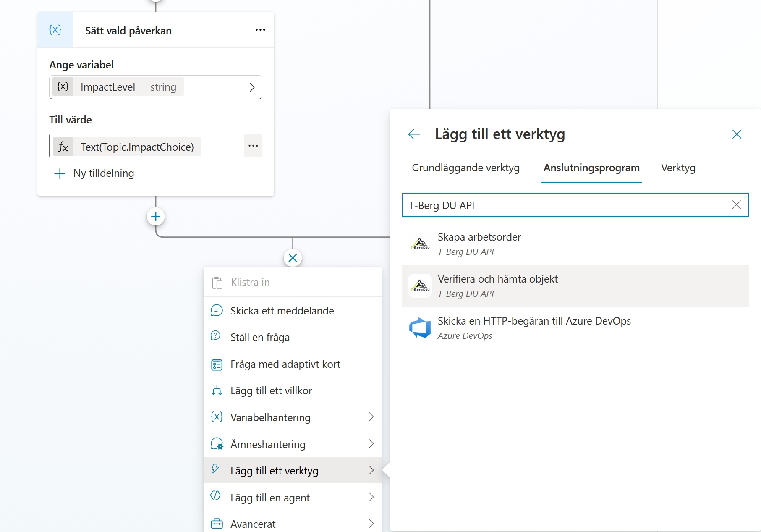Click the Azure DevOps logo icon
Screen dimensions: 761x532
click(x=420, y=328)
